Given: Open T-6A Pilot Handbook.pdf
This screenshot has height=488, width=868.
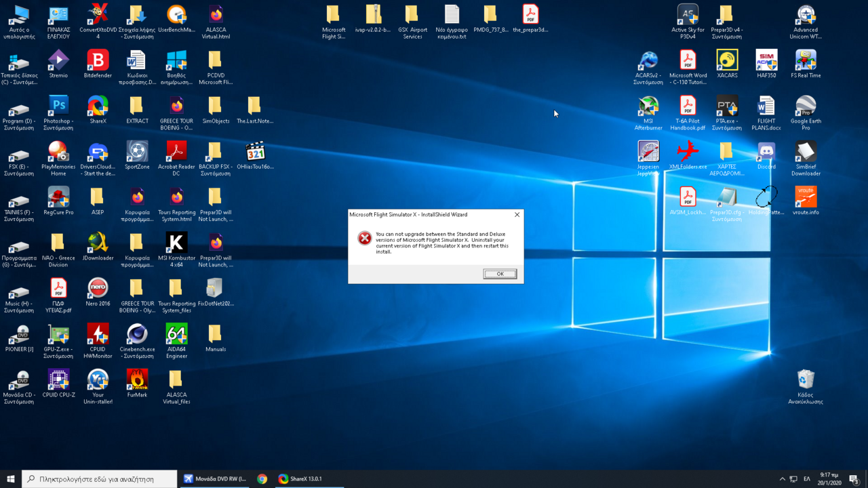Looking at the screenshot, I should pos(688,113).
